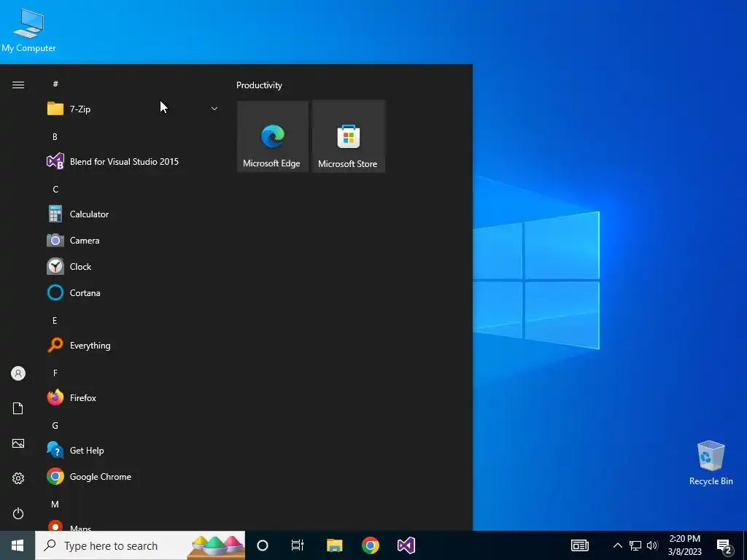
Task: Open File Explorer from taskbar
Action: pyautogui.click(x=334, y=545)
